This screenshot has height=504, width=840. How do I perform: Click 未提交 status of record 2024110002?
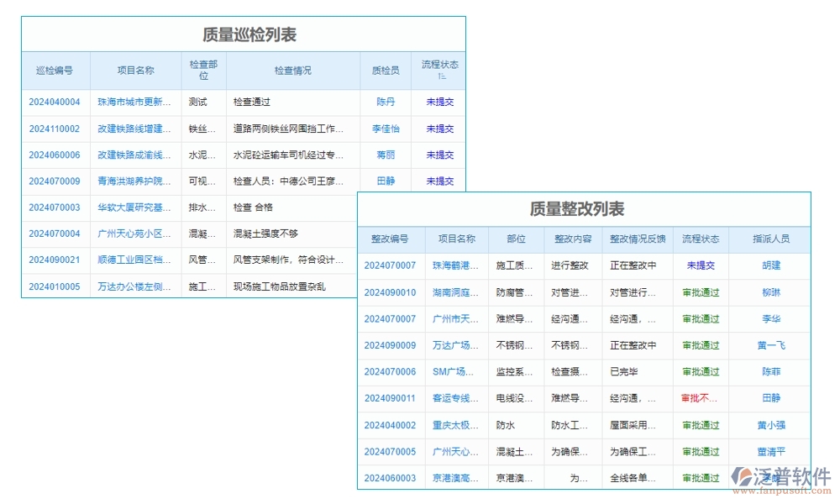pyautogui.click(x=439, y=129)
